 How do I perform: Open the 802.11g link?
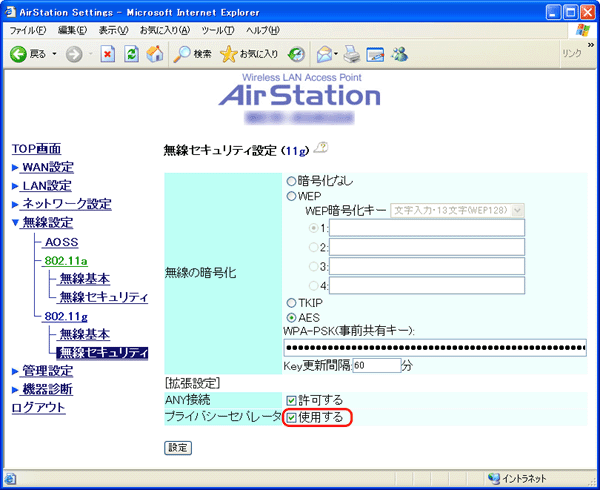click(x=66, y=316)
